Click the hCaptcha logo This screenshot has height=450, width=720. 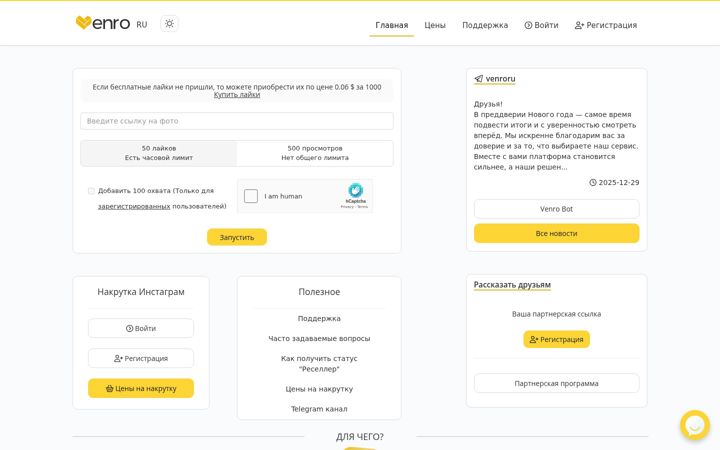click(x=355, y=190)
